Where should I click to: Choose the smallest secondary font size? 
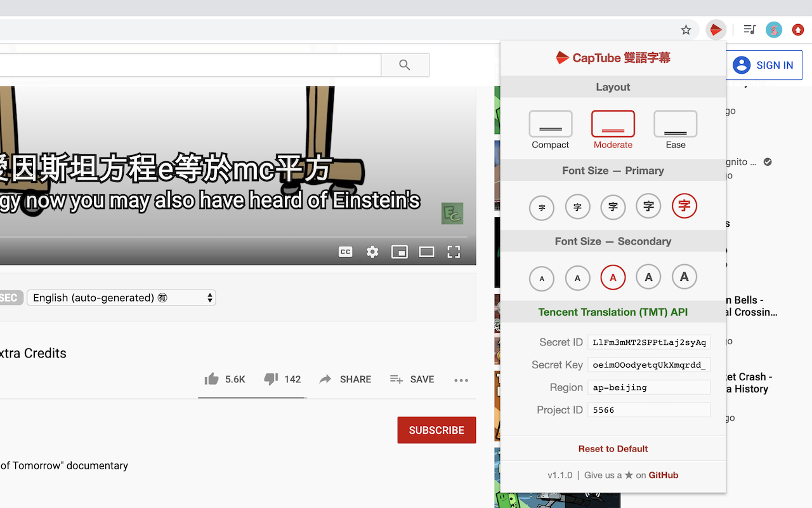click(x=542, y=278)
